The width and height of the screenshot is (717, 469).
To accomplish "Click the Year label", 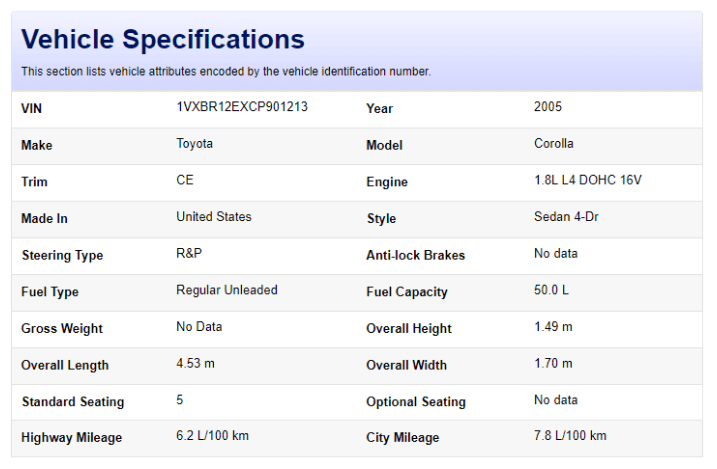I will pos(379,108).
